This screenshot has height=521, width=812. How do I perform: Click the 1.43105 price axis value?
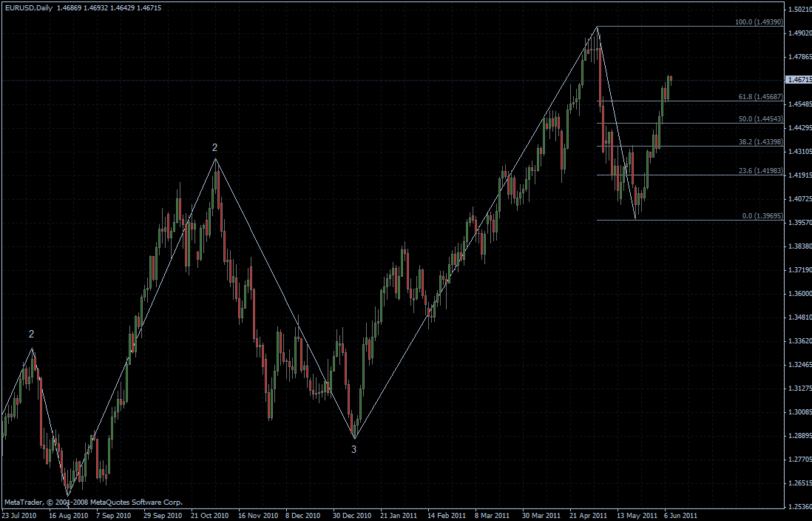coord(799,152)
